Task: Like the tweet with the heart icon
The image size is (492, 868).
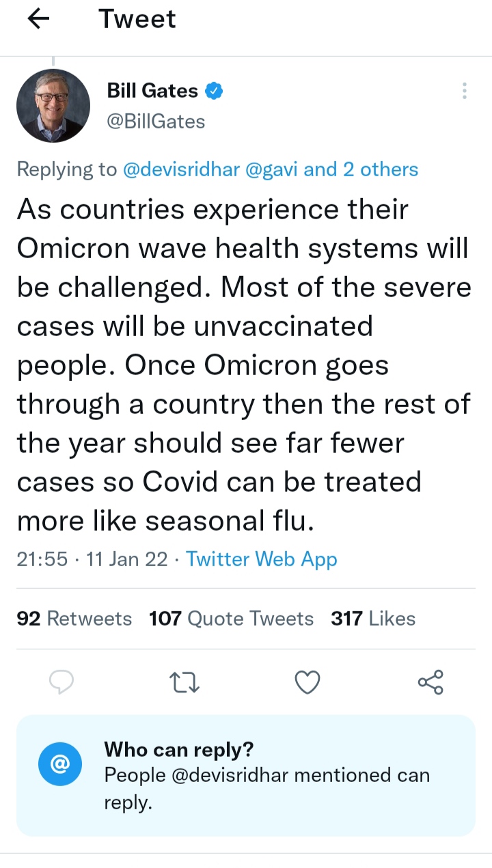Action: (x=307, y=682)
